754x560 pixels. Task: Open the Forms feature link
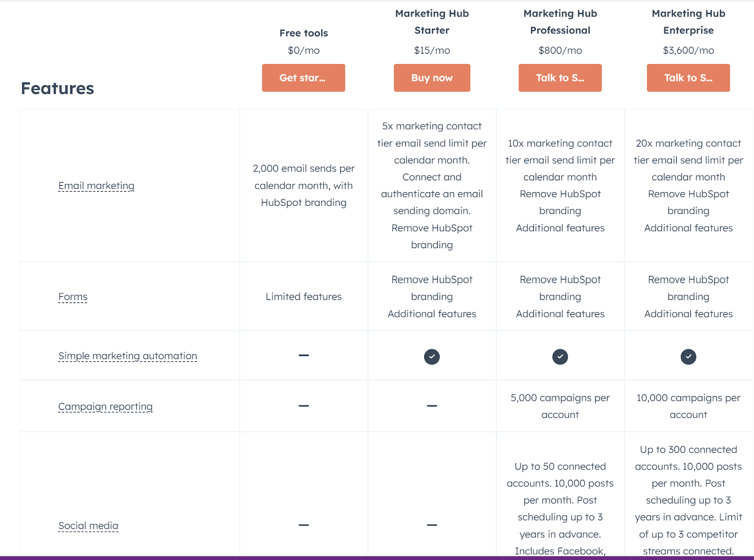coord(73,297)
